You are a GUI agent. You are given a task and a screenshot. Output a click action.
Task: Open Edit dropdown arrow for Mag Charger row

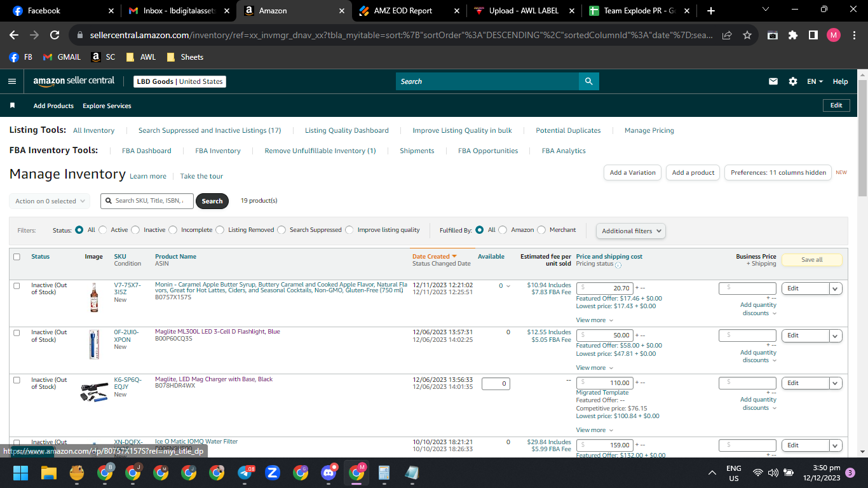pos(836,383)
